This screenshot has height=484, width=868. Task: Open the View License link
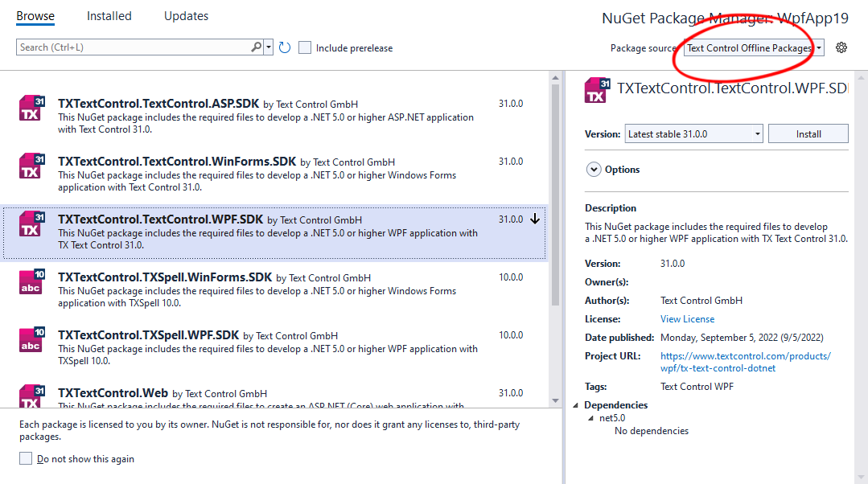tap(687, 319)
